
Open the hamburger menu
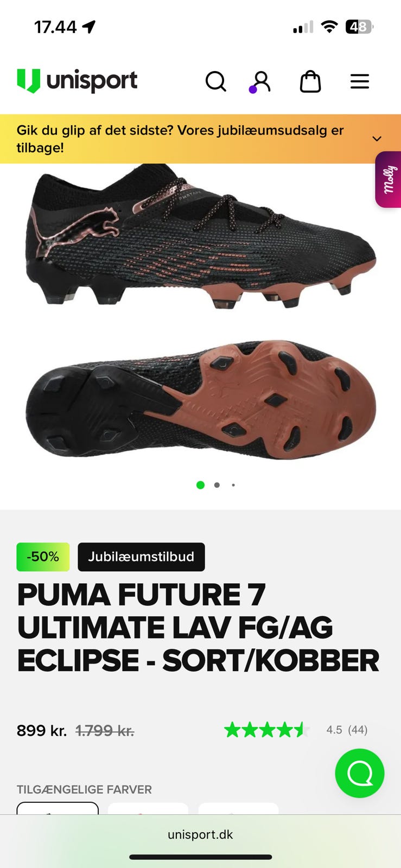pyautogui.click(x=360, y=82)
